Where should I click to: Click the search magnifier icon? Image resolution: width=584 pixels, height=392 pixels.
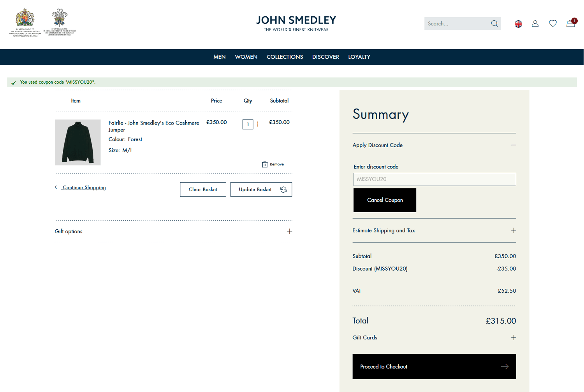pyautogui.click(x=494, y=24)
